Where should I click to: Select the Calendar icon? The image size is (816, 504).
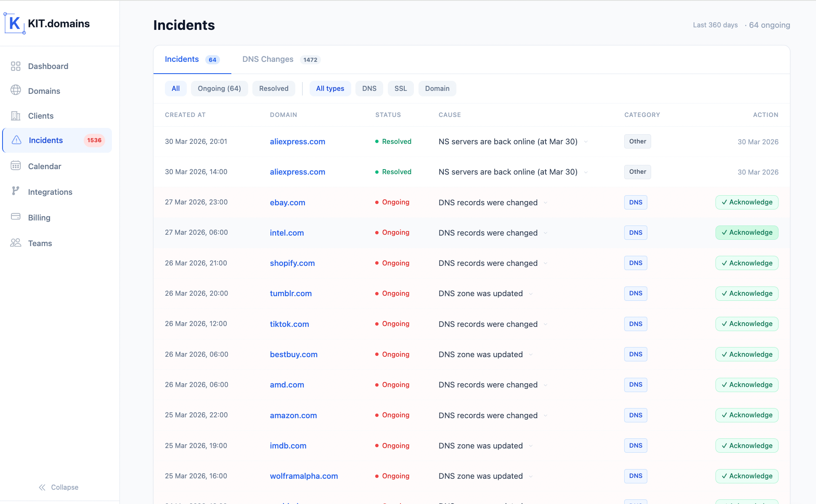(x=16, y=166)
